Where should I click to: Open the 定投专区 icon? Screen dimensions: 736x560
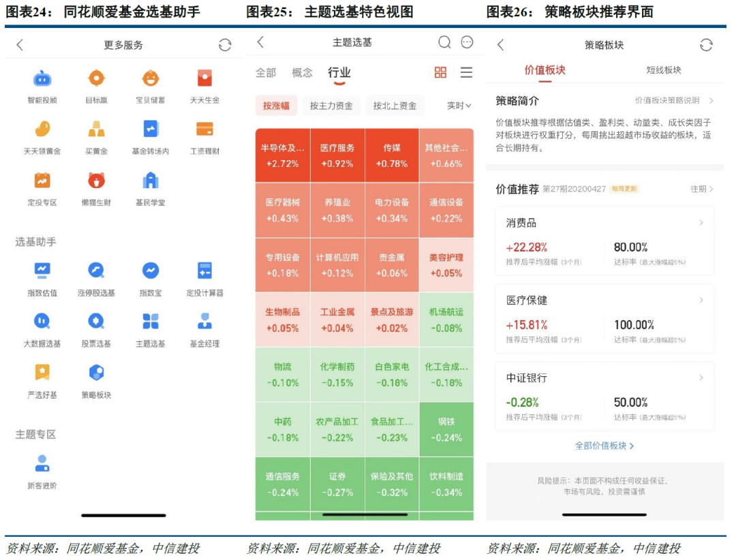tap(42, 181)
